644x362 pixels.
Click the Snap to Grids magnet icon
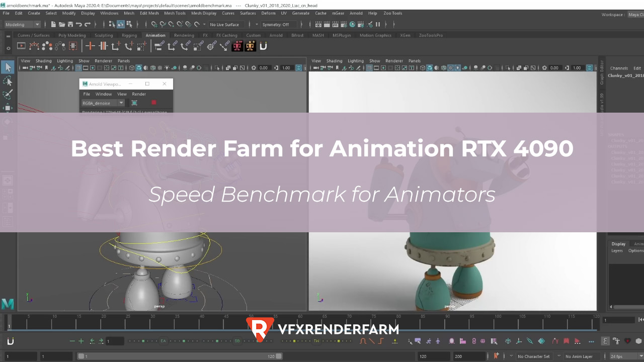[154, 24]
